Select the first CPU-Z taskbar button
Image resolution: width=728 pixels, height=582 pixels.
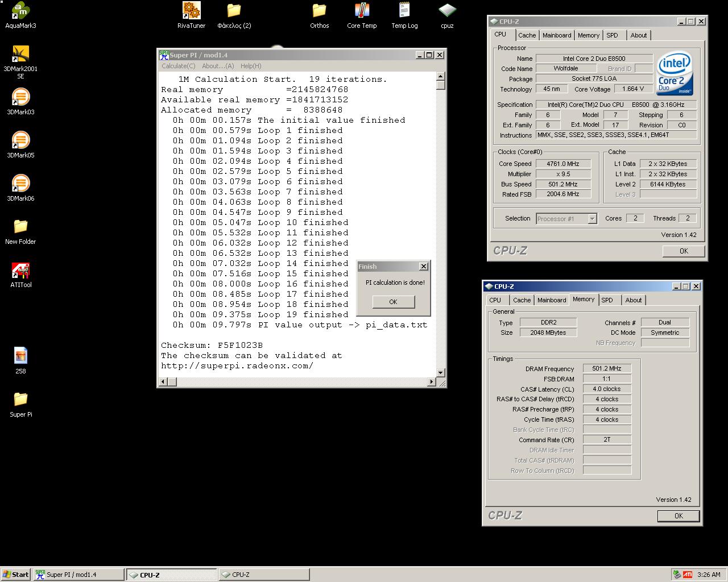coord(171,575)
